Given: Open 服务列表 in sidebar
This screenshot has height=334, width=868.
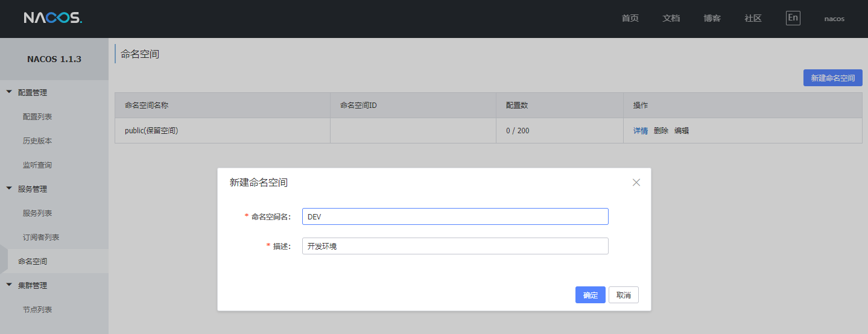Looking at the screenshot, I should coord(37,213).
